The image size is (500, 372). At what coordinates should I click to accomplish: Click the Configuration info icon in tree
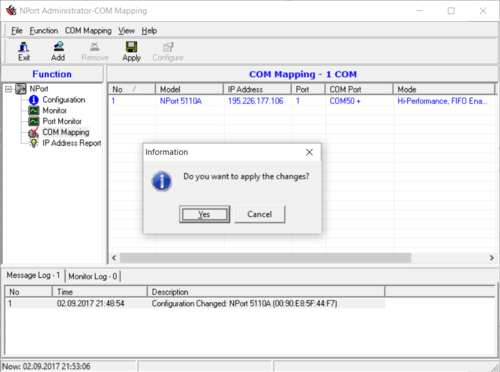pos(34,100)
